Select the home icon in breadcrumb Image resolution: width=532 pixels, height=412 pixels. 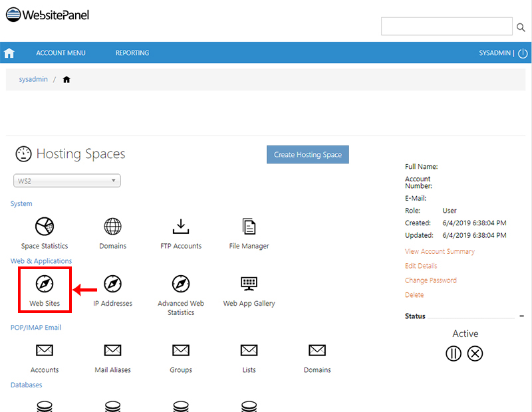pyautogui.click(x=66, y=79)
